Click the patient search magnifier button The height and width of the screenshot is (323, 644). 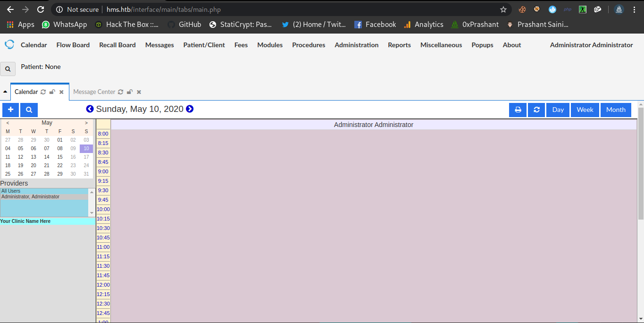(8, 69)
